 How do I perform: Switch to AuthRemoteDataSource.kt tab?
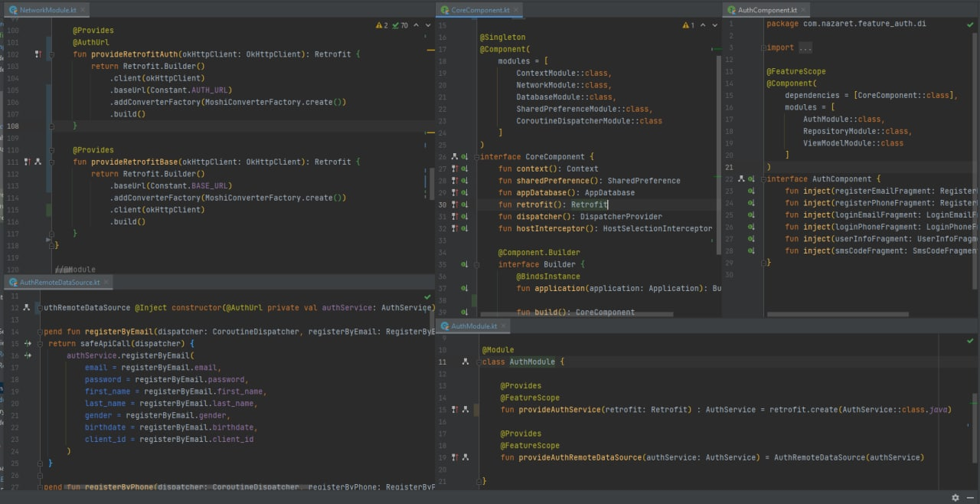click(60, 282)
